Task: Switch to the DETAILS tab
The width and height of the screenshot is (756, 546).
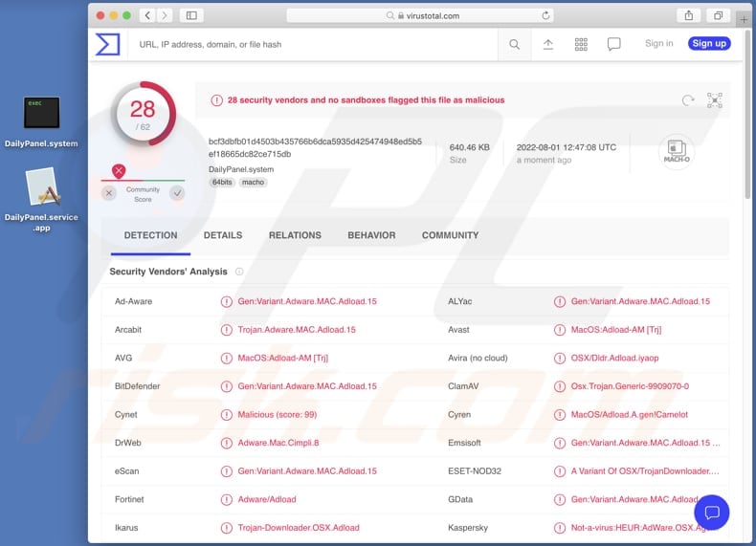Action: (223, 235)
